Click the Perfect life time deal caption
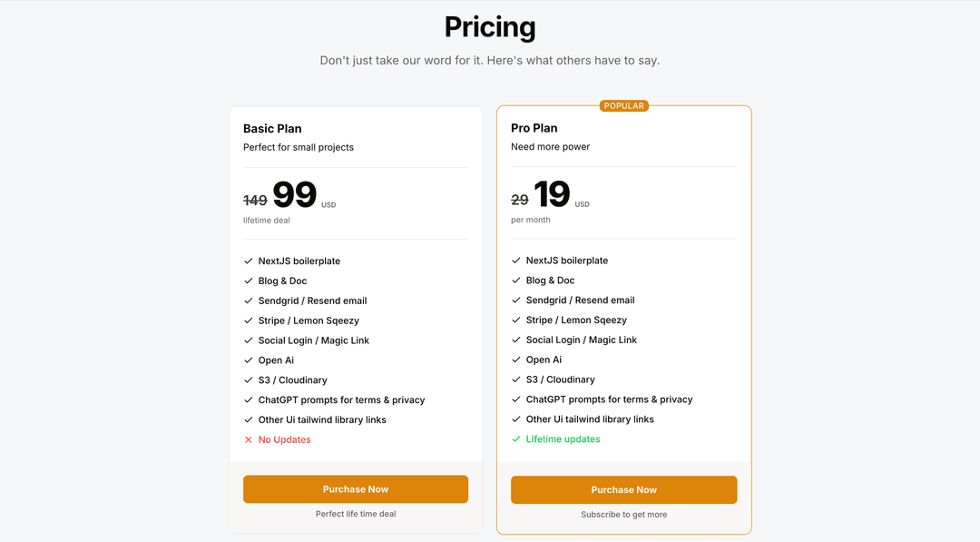 pos(356,514)
